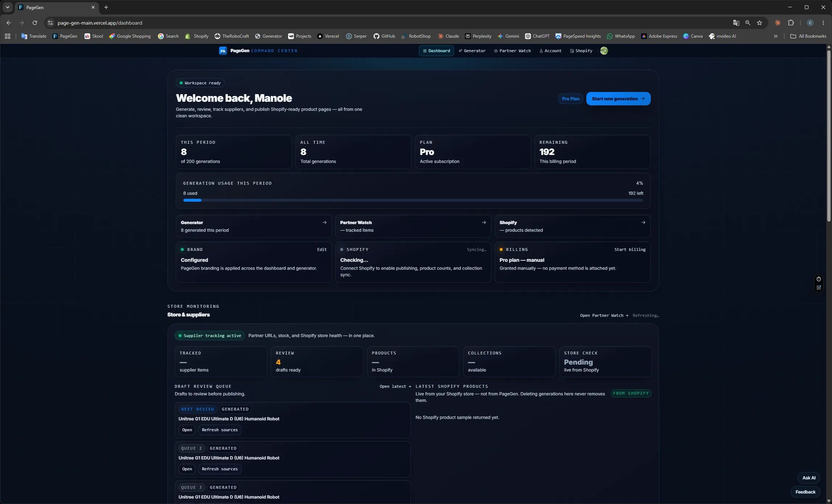Open new browser tab with plus icon
This screenshot has height=504, width=832.
pyautogui.click(x=106, y=7)
